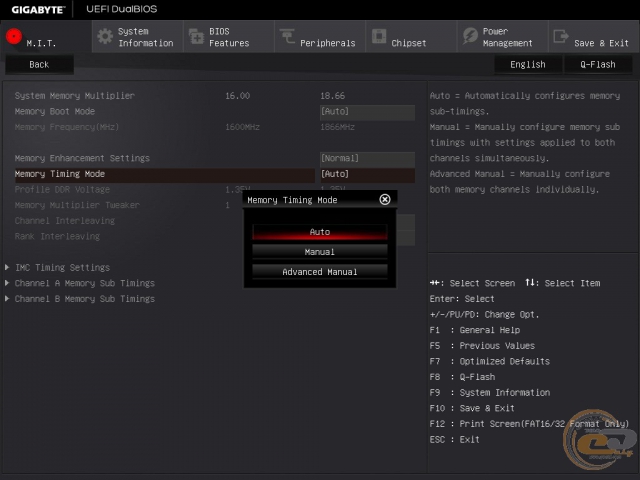The width and height of the screenshot is (640, 480).
Task: Click Rank Interleaving label
Action: (x=57, y=236)
